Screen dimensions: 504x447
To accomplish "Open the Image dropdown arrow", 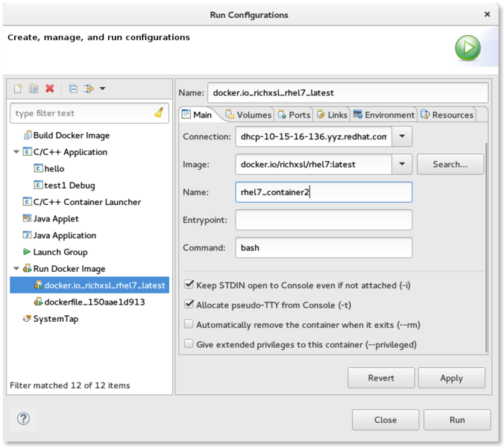I will coord(402,164).
